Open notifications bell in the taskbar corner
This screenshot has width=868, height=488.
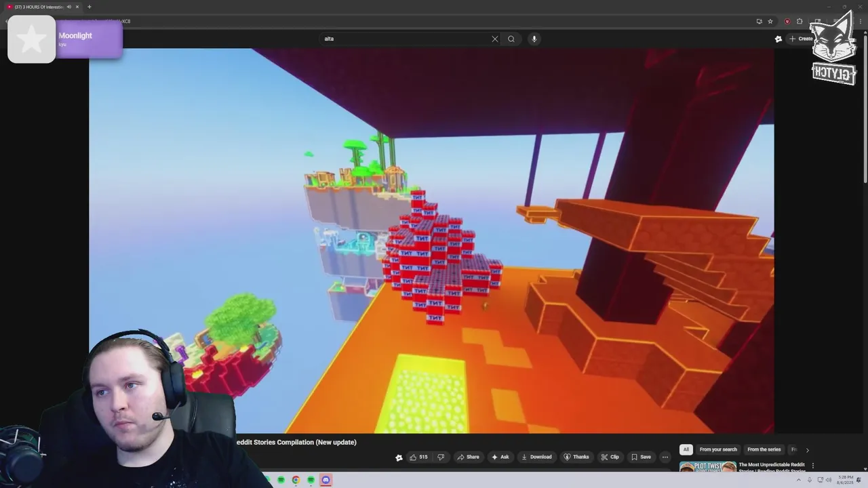859,480
